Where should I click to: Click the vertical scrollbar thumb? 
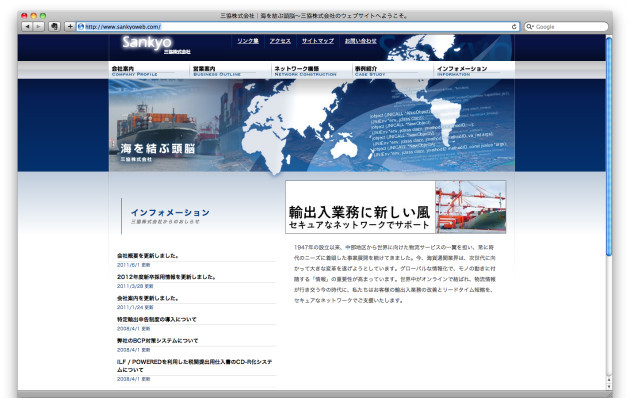click(609, 146)
